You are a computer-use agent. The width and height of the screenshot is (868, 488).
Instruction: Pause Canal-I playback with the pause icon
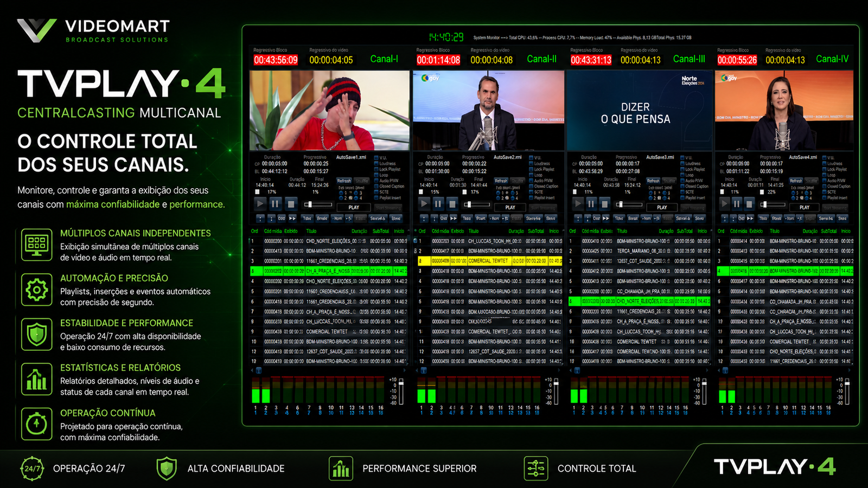tap(275, 204)
